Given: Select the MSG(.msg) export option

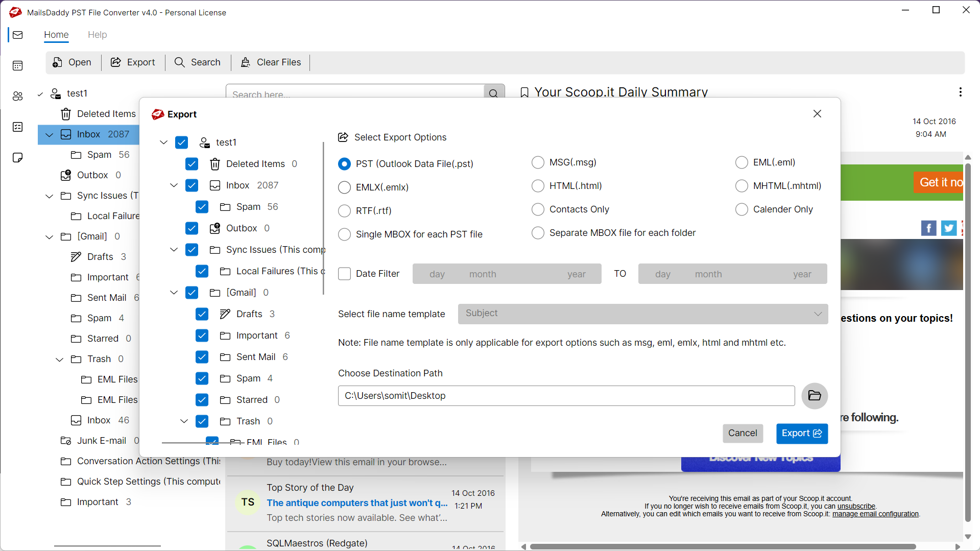Looking at the screenshot, I should click(538, 162).
